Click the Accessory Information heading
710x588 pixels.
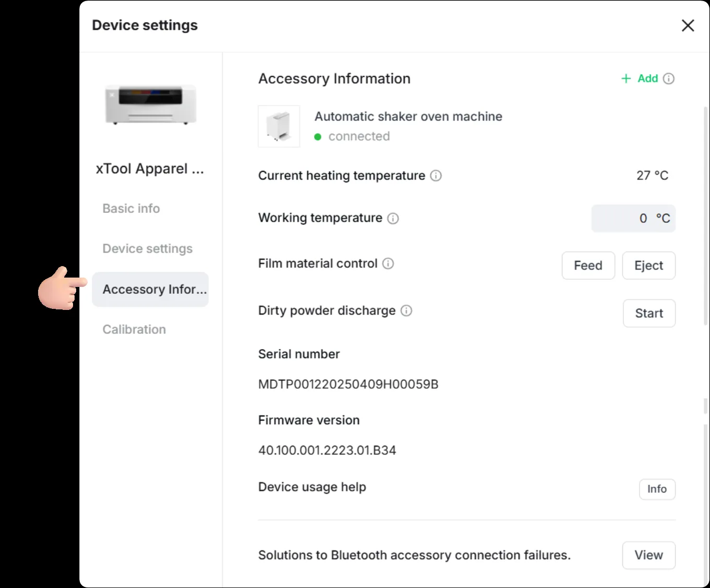click(x=334, y=79)
